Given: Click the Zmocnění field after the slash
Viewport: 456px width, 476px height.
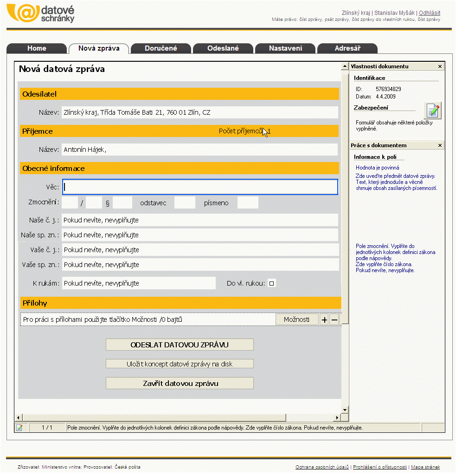Looking at the screenshot, I should [x=94, y=202].
